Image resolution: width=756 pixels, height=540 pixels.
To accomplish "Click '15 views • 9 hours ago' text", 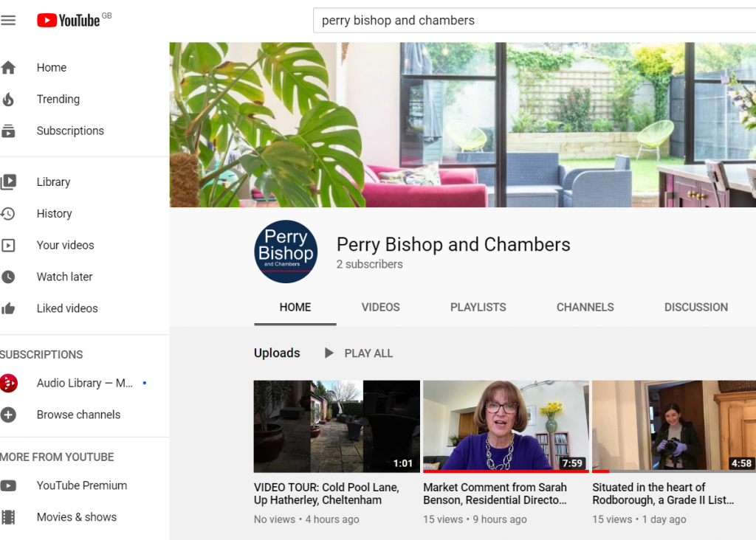I will pos(475,520).
